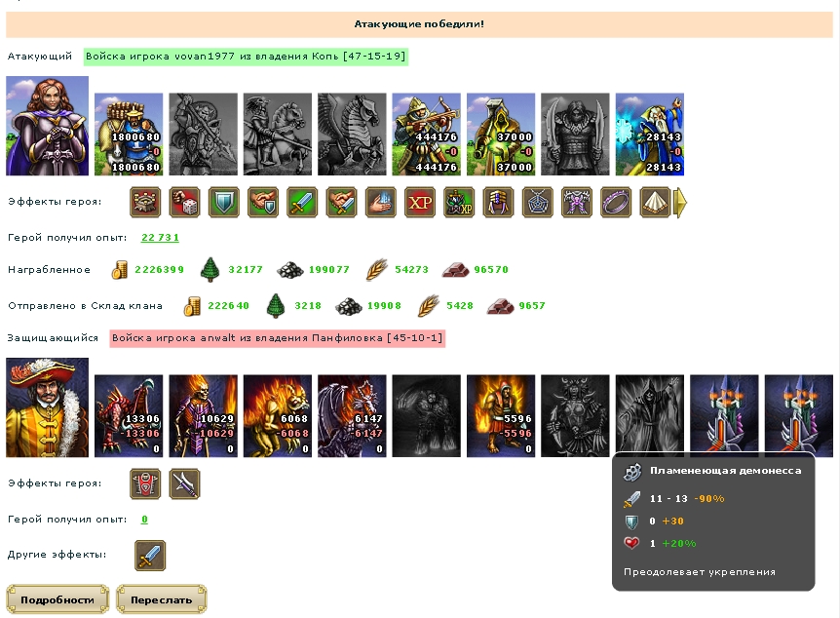Open attacker experience link 22 731
This screenshot has width=840, height=618.
click(x=160, y=238)
